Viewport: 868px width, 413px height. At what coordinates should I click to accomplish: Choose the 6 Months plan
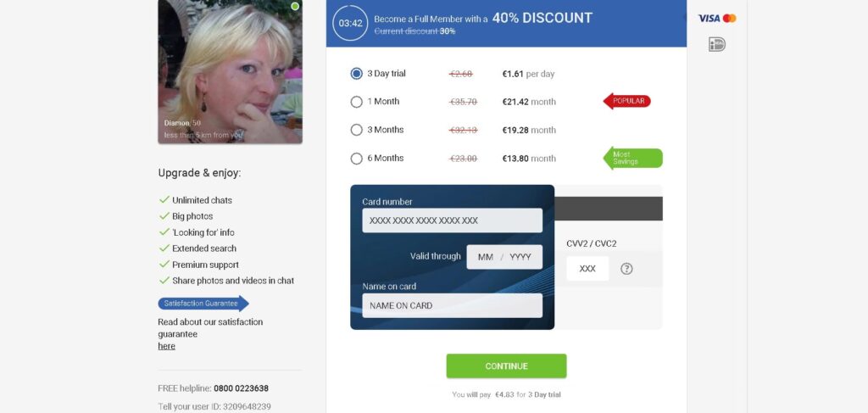(x=357, y=159)
